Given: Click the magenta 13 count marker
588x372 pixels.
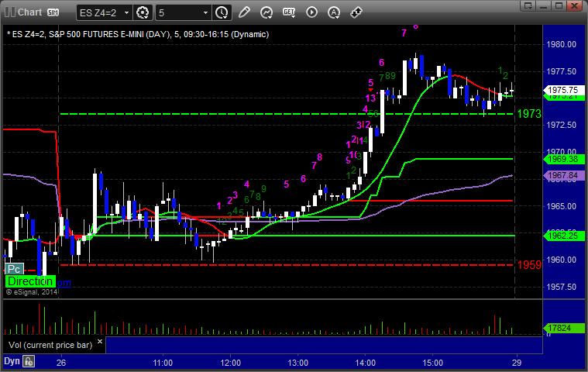Looking at the screenshot, I should [370, 98].
